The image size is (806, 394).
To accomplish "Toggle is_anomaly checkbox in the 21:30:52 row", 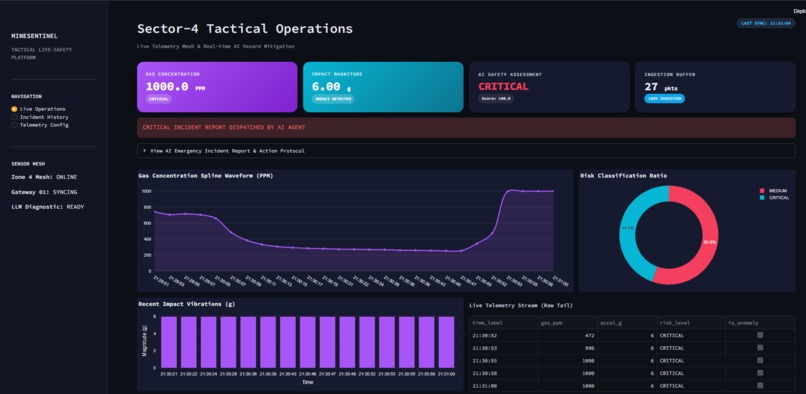I will pos(760,335).
